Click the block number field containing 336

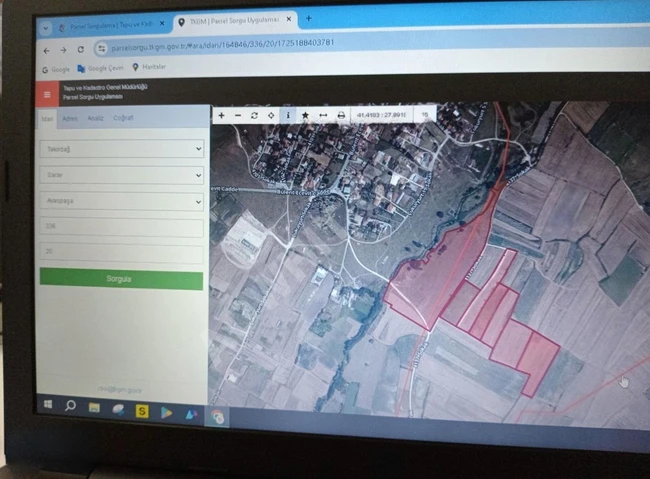(121, 227)
